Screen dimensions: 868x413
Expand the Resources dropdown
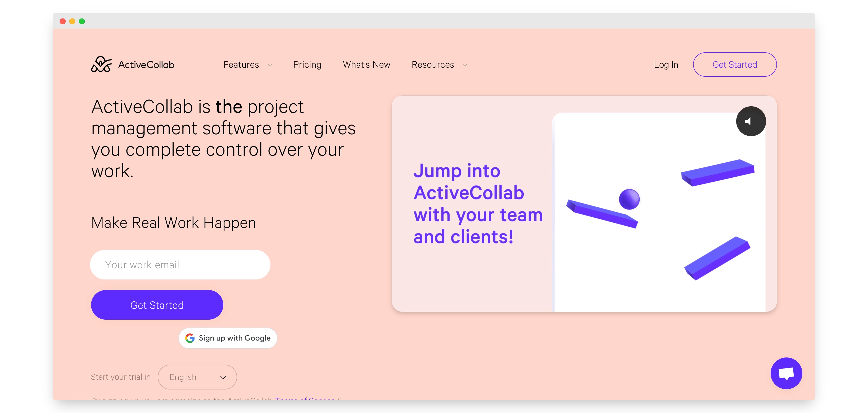click(439, 64)
